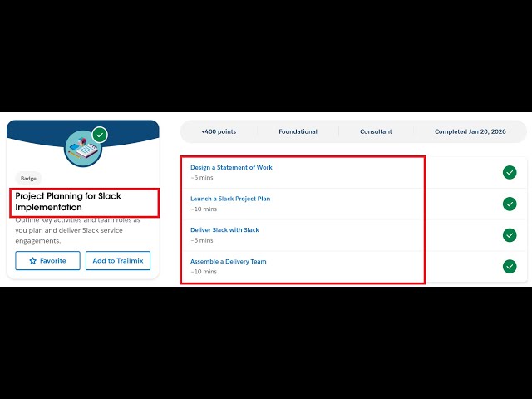Click the green checkmark for Launch a Slack Project Plan
The height and width of the screenshot is (399, 532).
(510, 204)
